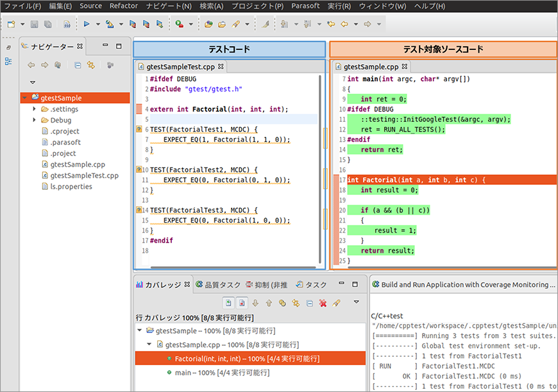The width and height of the screenshot is (558, 392).
Task: Switch to the 品質タスク tab
Action: tap(218, 284)
